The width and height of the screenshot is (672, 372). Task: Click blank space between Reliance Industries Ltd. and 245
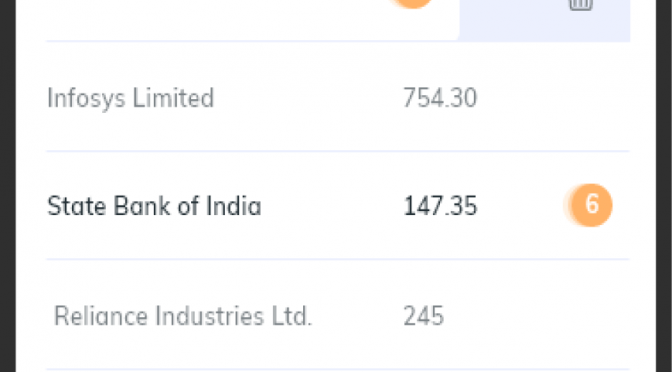(x=358, y=316)
